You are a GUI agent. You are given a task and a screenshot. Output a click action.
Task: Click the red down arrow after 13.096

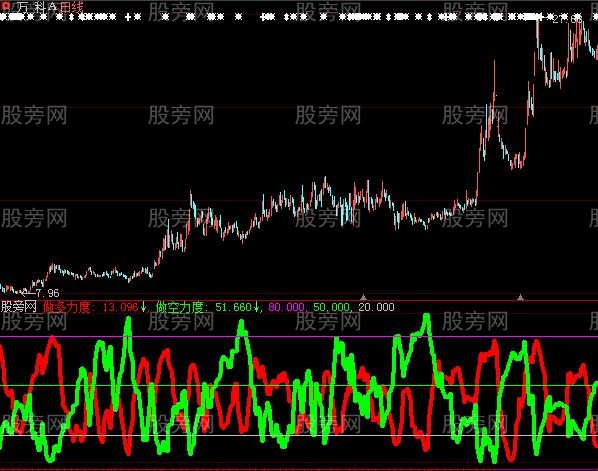tap(143, 307)
